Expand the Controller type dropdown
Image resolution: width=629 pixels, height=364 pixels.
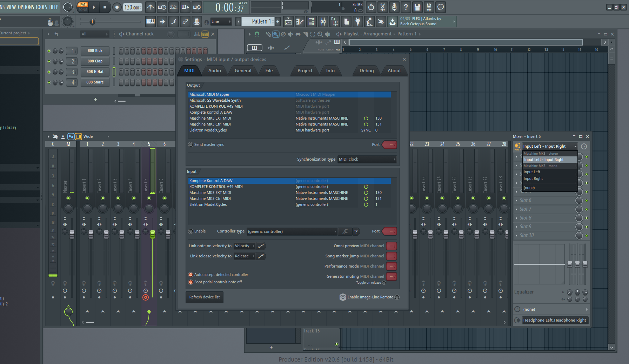coord(292,231)
